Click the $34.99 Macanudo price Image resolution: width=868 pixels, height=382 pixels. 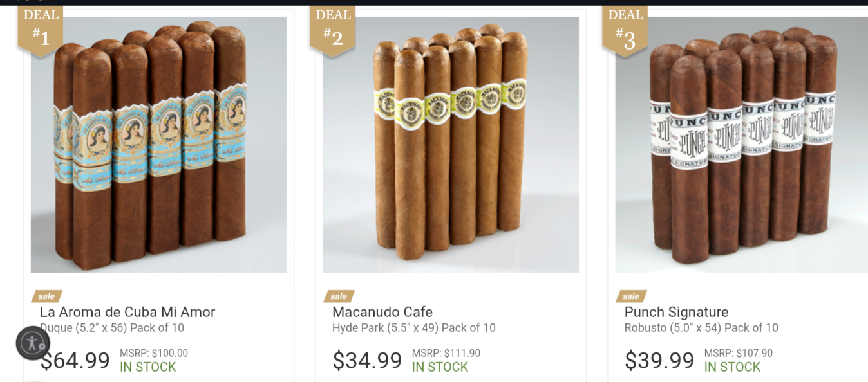coord(367,360)
